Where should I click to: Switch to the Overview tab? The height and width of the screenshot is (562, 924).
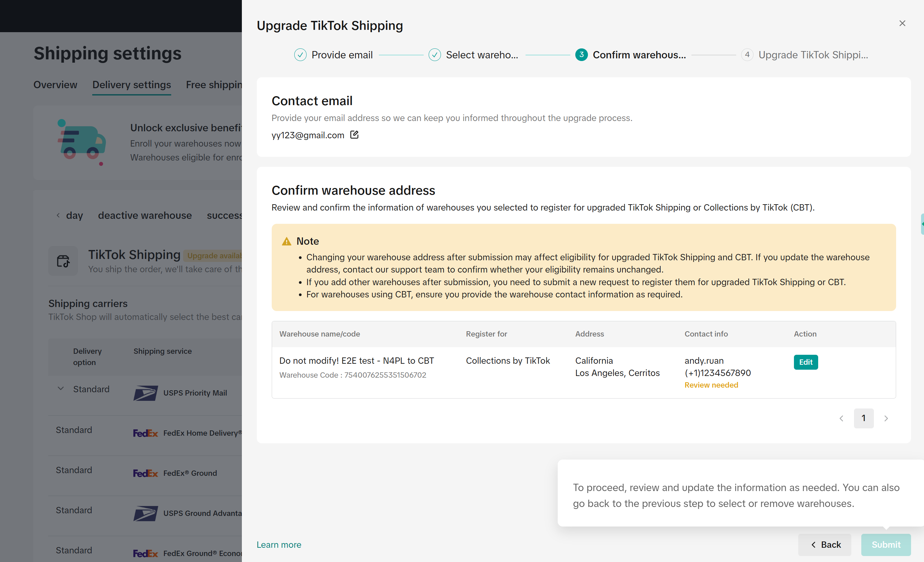click(55, 85)
